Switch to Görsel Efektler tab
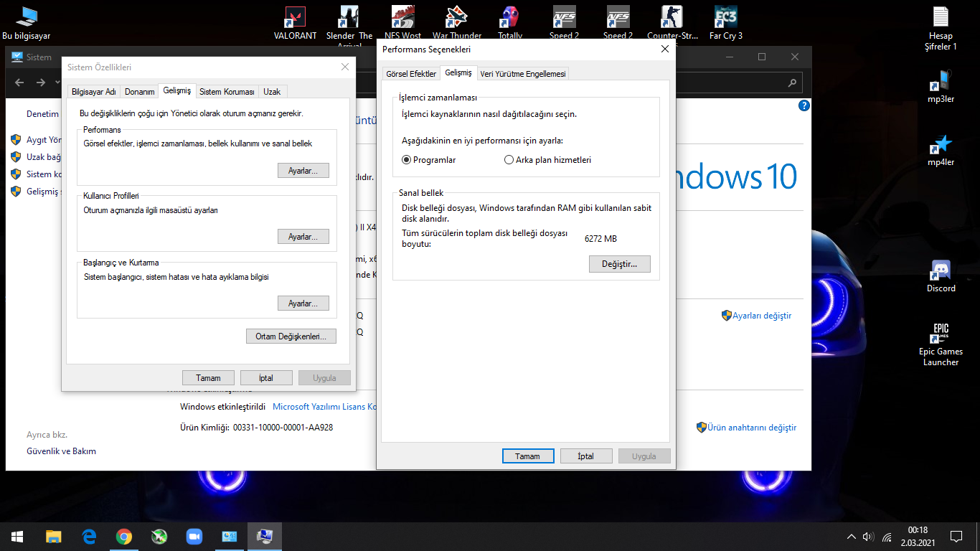 pyautogui.click(x=411, y=74)
